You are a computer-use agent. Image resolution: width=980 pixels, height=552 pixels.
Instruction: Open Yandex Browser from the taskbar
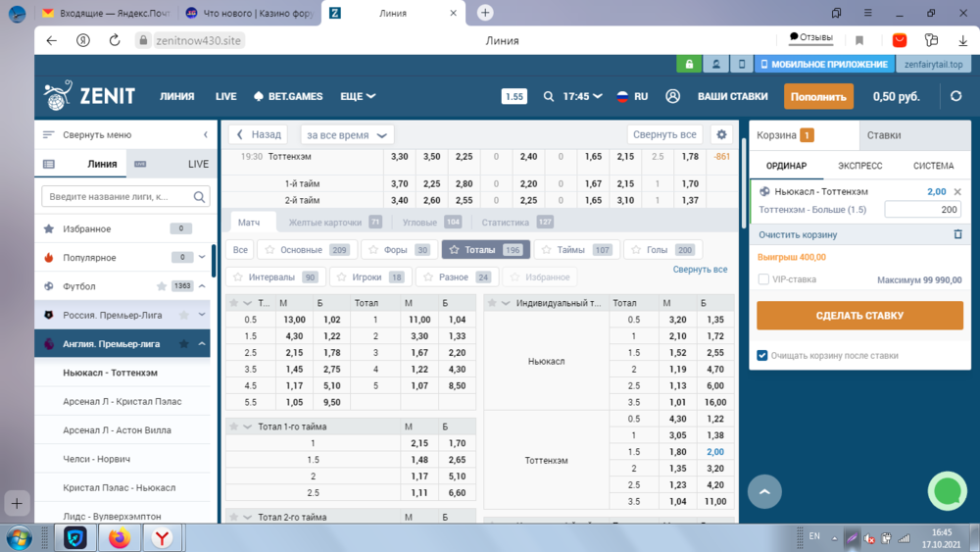coord(162,537)
